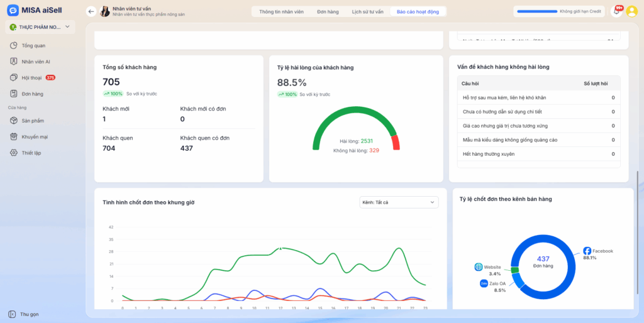The height and width of the screenshot is (323, 644).
Task: Go to Nhân viên AI page
Action: [36, 62]
